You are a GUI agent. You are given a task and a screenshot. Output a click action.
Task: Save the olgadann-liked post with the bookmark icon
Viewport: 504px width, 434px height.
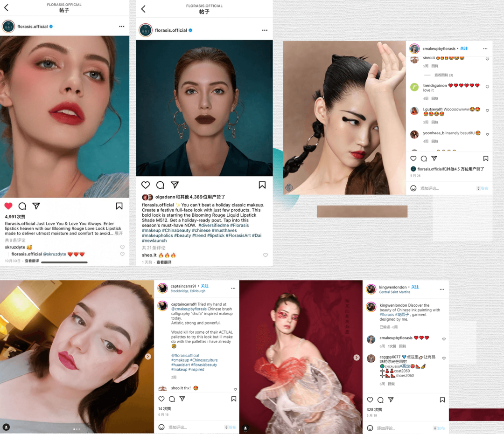coord(262,185)
